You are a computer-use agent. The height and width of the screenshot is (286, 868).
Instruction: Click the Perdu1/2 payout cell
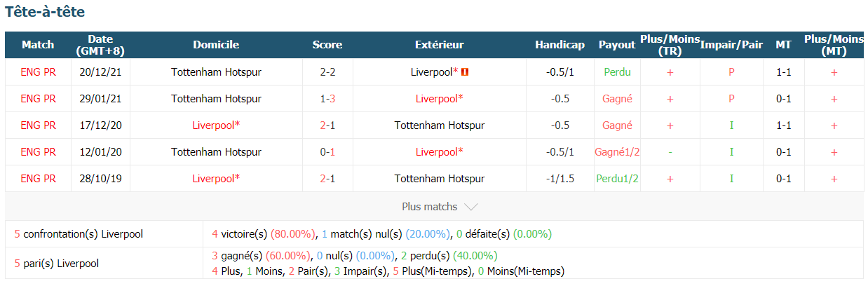pyautogui.click(x=617, y=179)
